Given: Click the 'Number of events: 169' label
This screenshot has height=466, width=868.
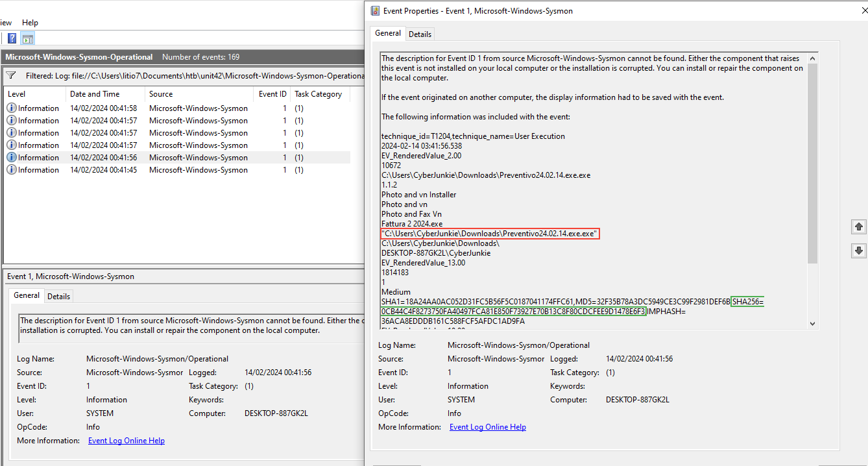Looking at the screenshot, I should point(201,57).
